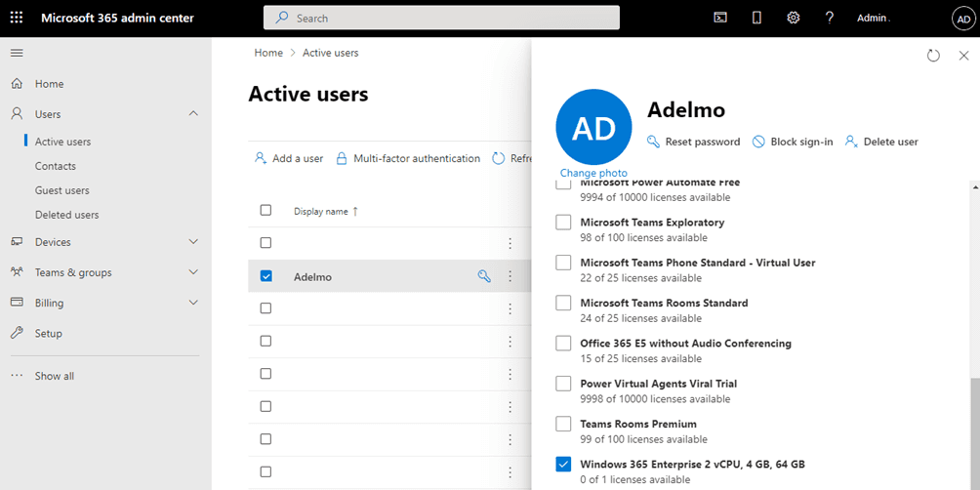Click the Adelmo display name in list
The width and height of the screenshot is (980, 490).
pos(312,277)
